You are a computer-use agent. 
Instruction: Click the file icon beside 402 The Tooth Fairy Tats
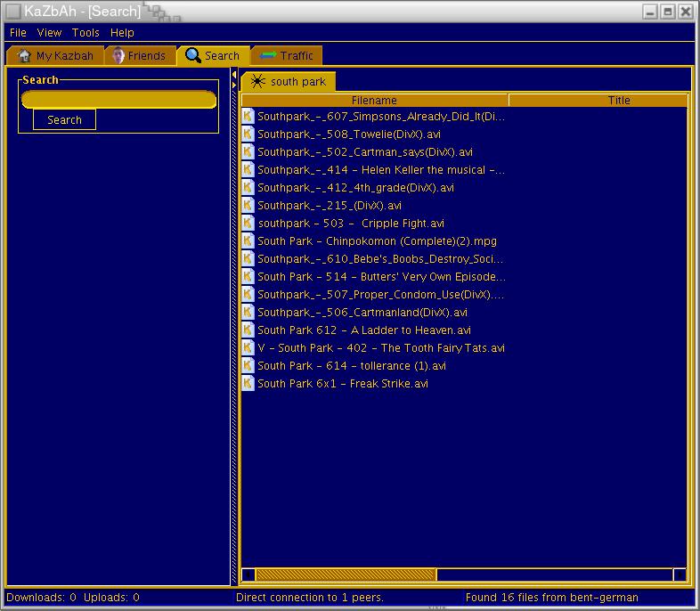248,348
